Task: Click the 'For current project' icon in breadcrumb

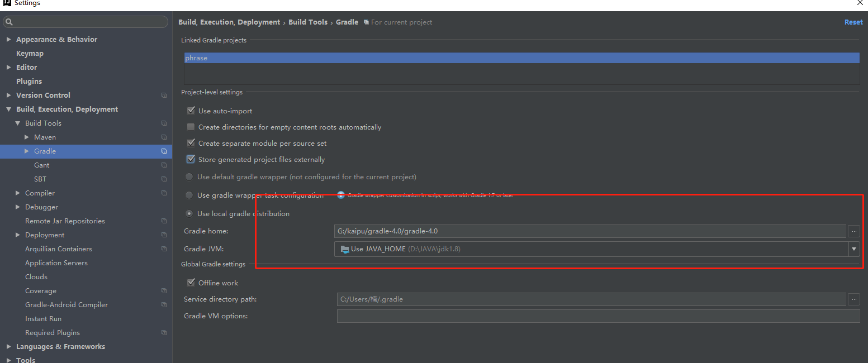Action: tap(366, 22)
